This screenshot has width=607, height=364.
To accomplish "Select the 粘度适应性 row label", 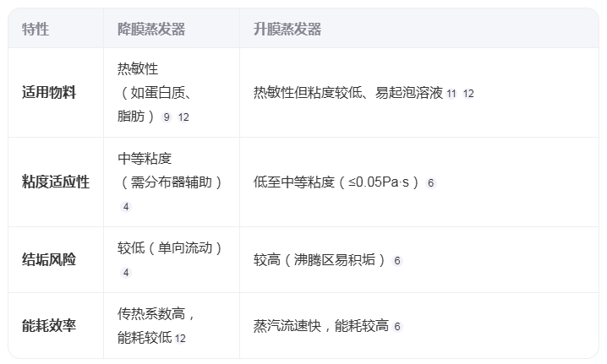I will click(56, 182).
